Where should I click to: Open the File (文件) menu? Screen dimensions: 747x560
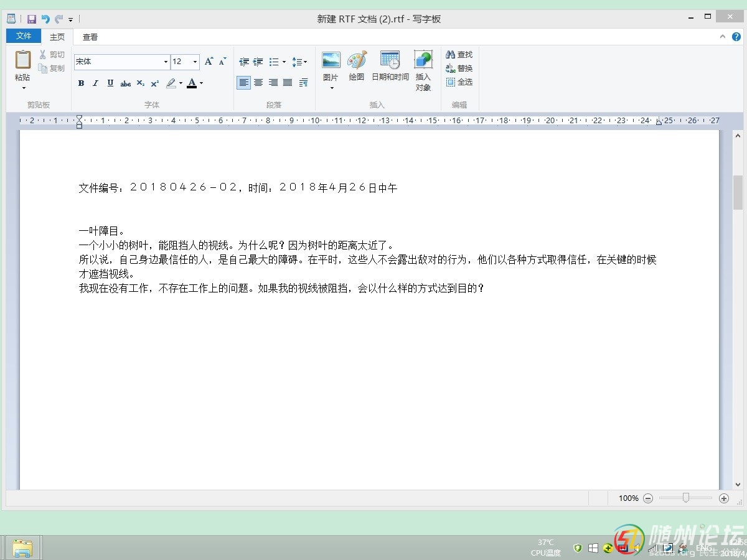coord(24,36)
